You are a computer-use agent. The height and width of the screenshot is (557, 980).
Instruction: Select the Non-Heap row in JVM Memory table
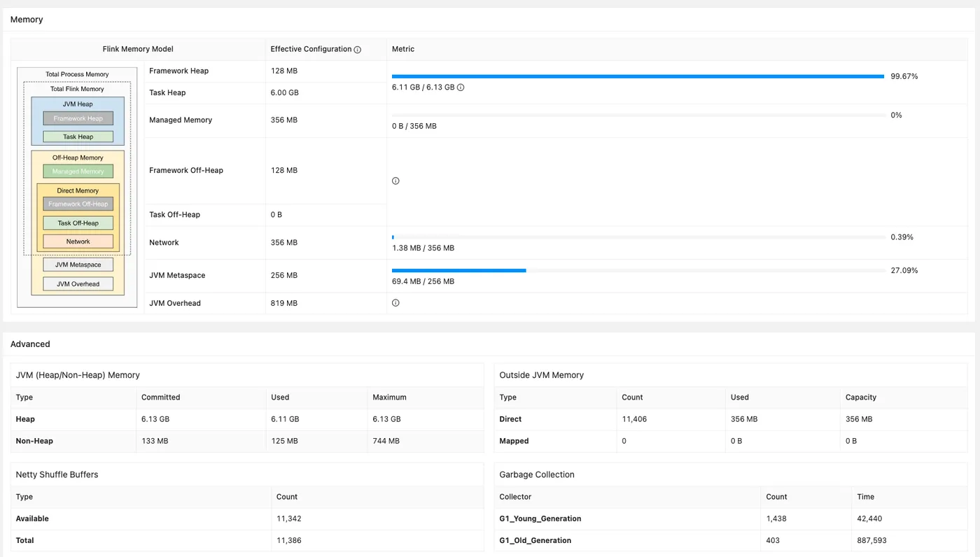34,441
